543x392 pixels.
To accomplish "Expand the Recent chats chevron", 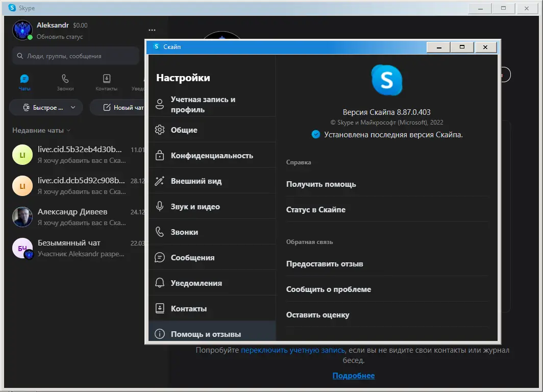I will coord(68,131).
